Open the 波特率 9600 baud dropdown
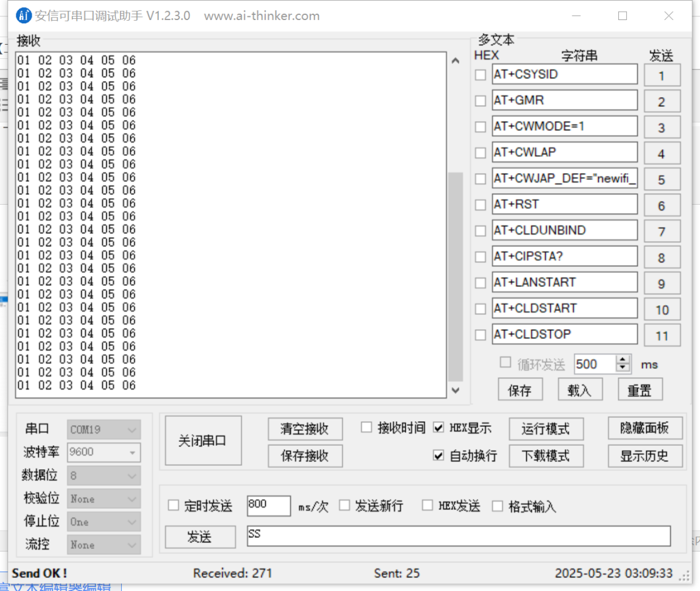The height and width of the screenshot is (591, 700). (x=104, y=452)
